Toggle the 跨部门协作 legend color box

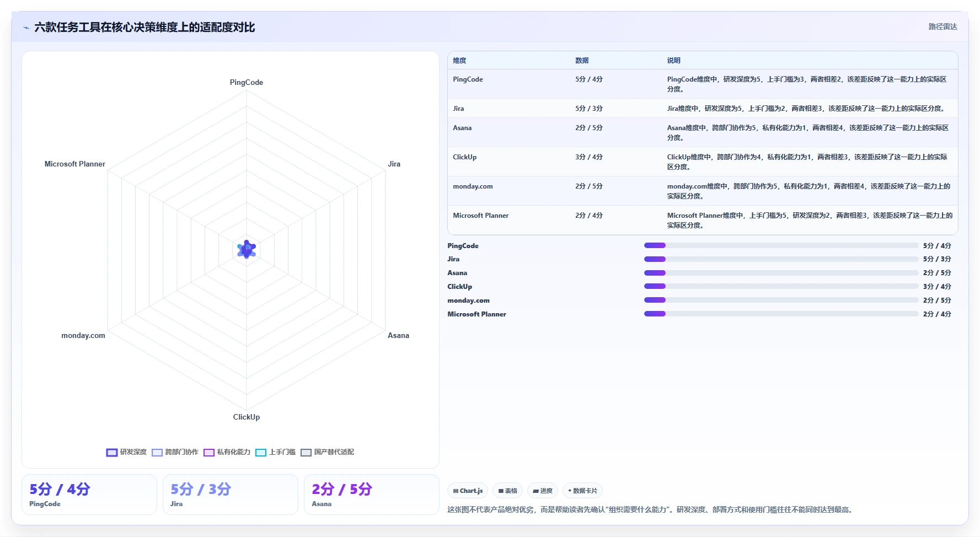[157, 452]
